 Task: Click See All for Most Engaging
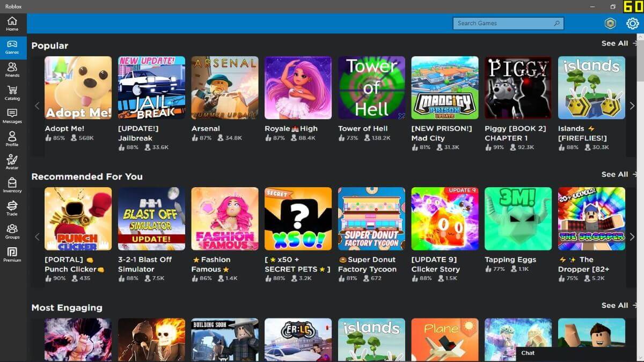[x=619, y=305]
